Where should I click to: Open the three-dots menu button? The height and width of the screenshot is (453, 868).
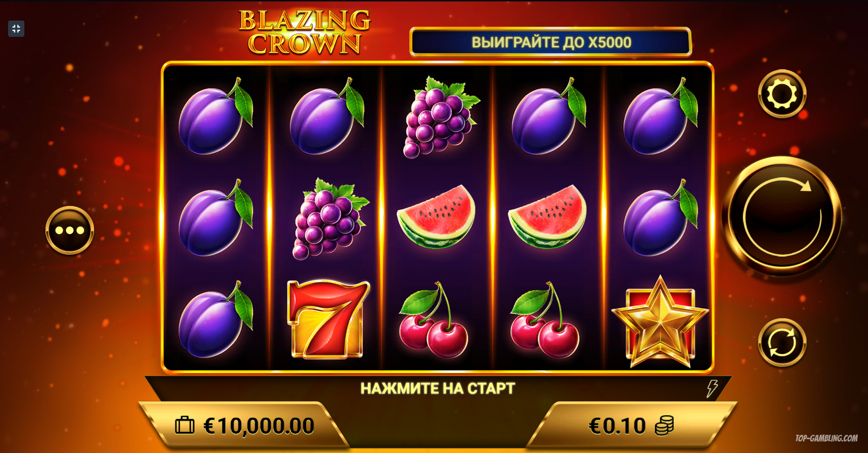[70, 230]
